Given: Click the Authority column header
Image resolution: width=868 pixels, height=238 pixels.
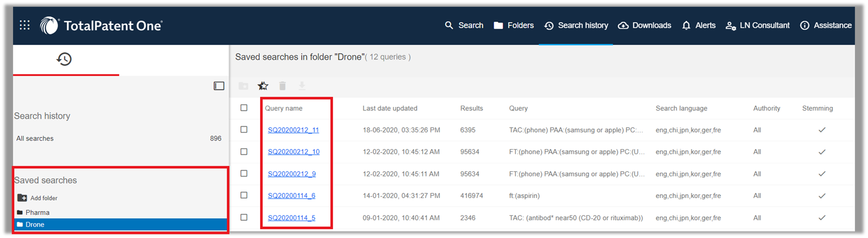Looking at the screenshot, I should (767, 108).
